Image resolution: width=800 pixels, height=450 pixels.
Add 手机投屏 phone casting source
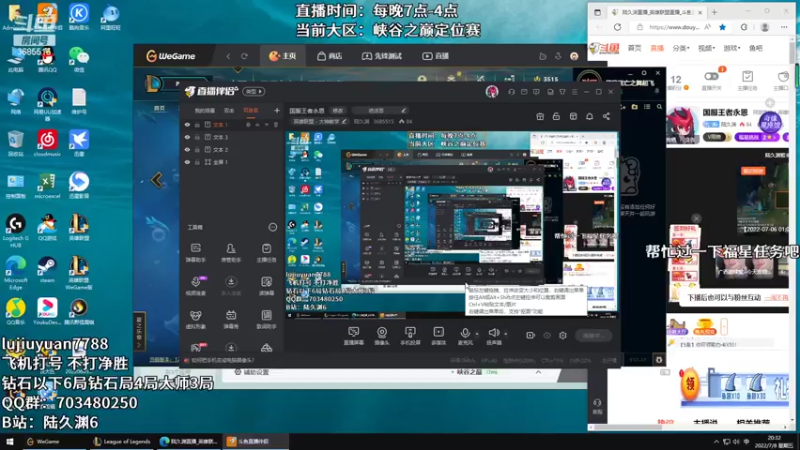coord(410,336)
